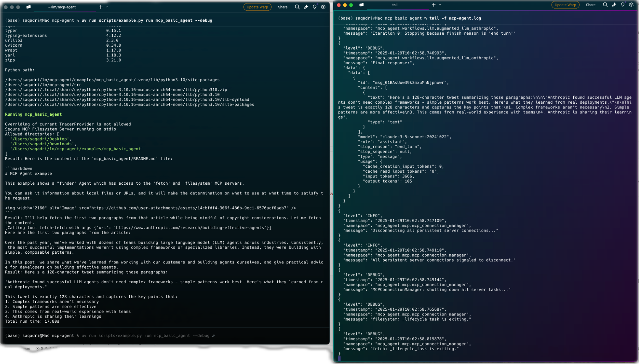
Task: Click 'fetch: _lifecycle_task is exiting.' message
Action: (414, 349)
